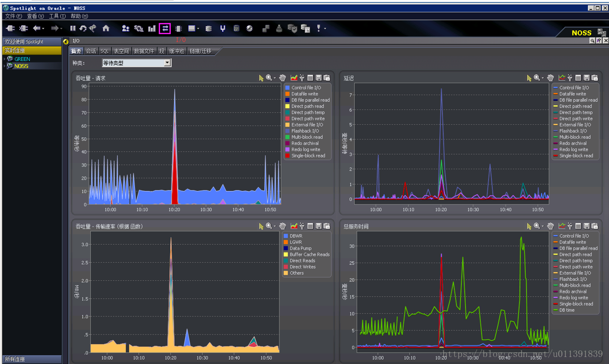
Task: Expand the GREEN connection tree node
Action: [x=5, y=59]
